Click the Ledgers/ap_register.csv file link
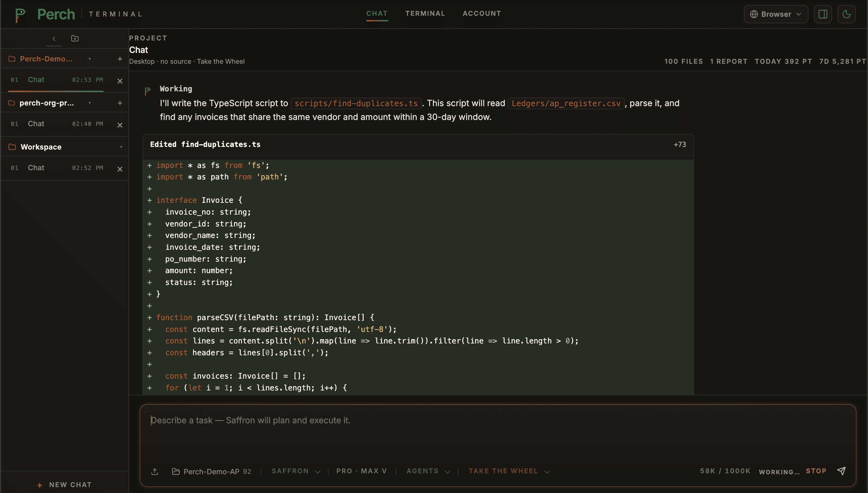This screenshot has width=868, height=493. click(566, 103)
